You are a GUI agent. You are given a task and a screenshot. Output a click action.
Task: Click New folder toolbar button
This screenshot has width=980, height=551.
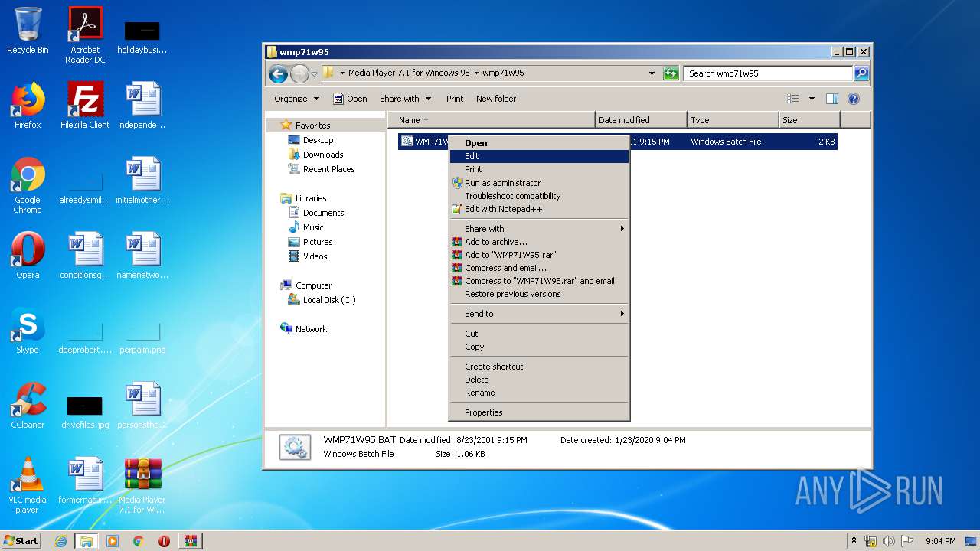click(x=496, y=99)
